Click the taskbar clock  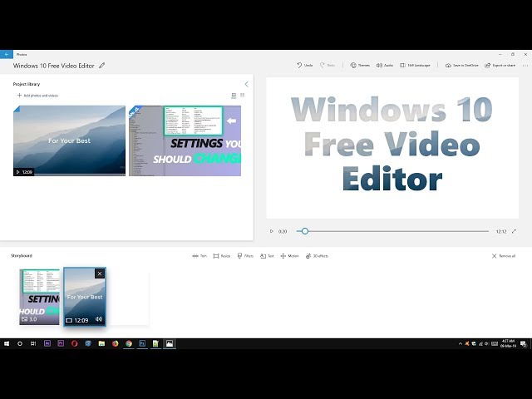508,343
